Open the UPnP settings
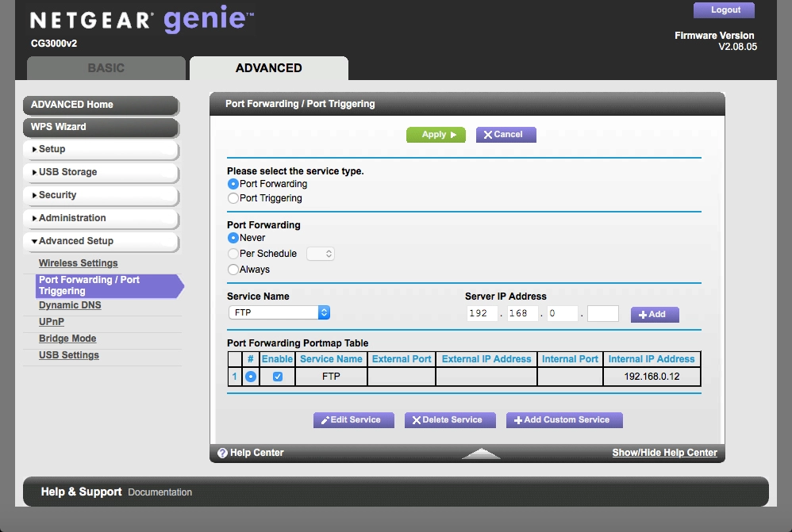Viewport: 792px width, 532px height. click(52, 322)
